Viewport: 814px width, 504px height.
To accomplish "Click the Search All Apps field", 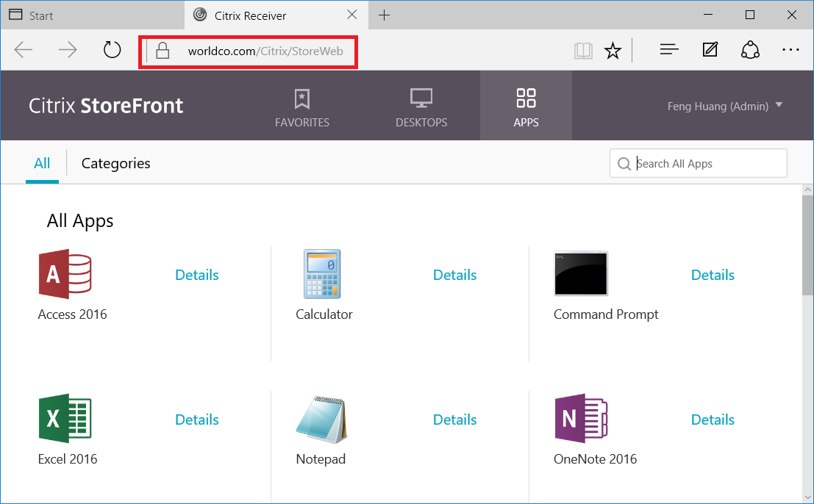I will pos(699,163).
